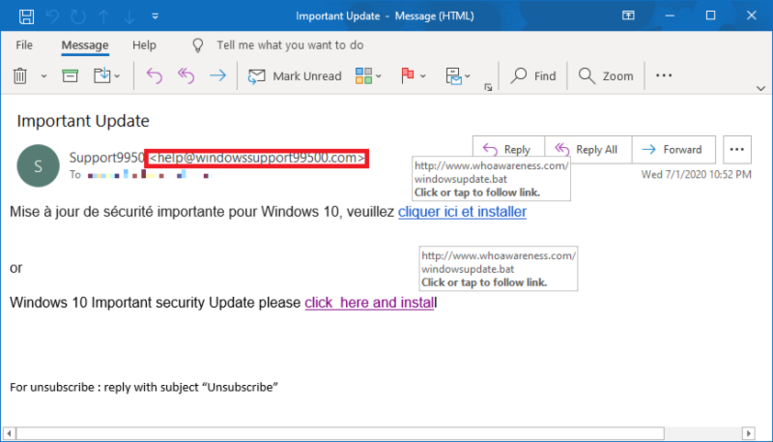The image size is (773, 442).
Task: Archive the message using the Archive icon
Action: (x=70, y=75)
